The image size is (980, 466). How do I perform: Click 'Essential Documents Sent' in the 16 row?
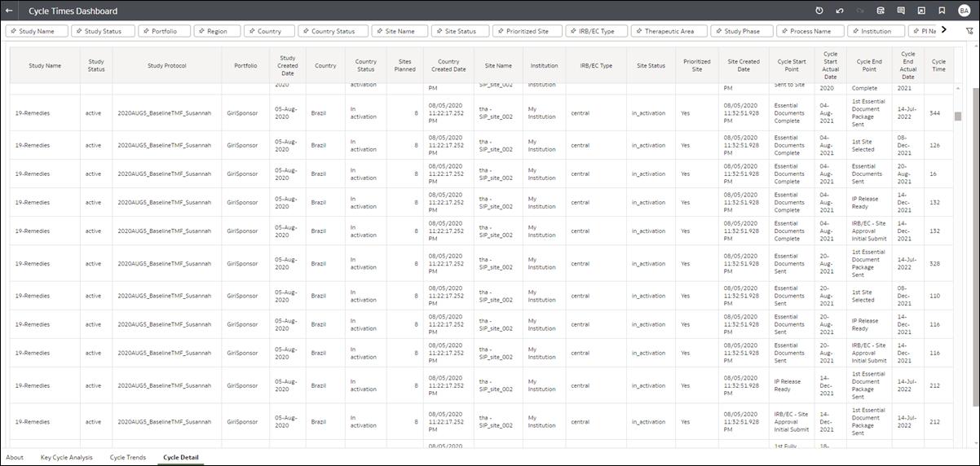(x=867, y=174)
